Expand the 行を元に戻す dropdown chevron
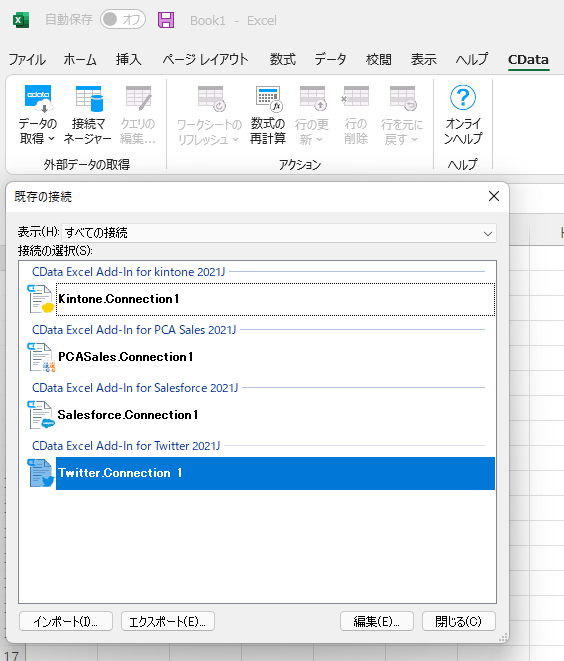This screenshot has height=661, width=564. [415, 139]
